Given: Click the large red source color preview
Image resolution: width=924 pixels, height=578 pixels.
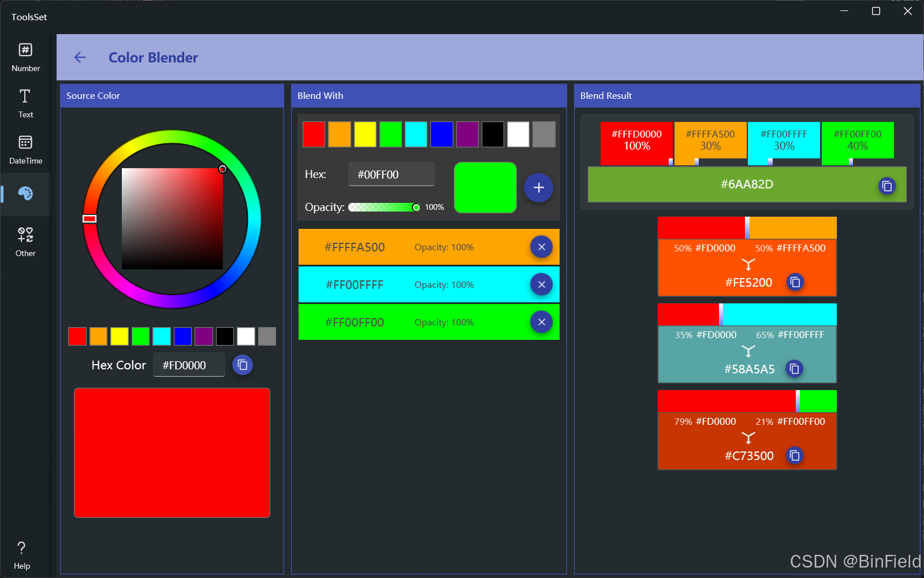Looking at the screenshot, I should tap(172, 453).
